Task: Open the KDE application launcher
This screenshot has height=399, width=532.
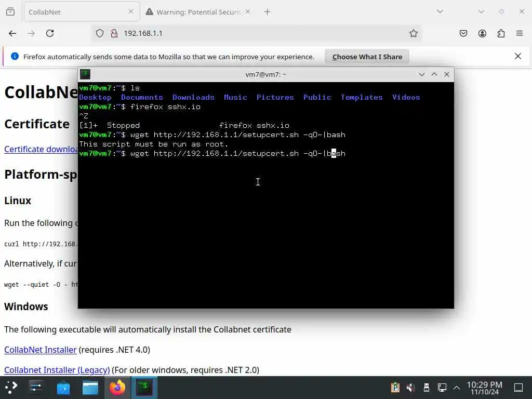Action: (11, 388)
